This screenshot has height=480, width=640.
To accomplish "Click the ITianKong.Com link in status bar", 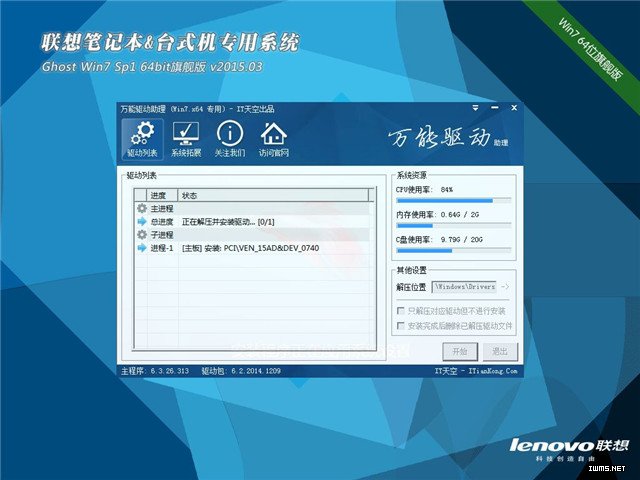I will [x=492, y=370].
